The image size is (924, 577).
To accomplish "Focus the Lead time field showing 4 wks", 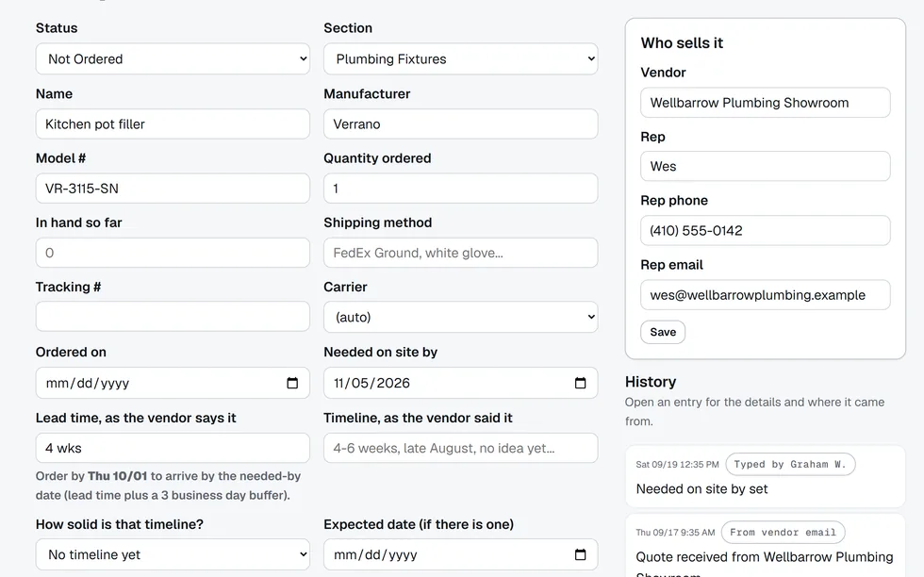I will coord(173,448).
